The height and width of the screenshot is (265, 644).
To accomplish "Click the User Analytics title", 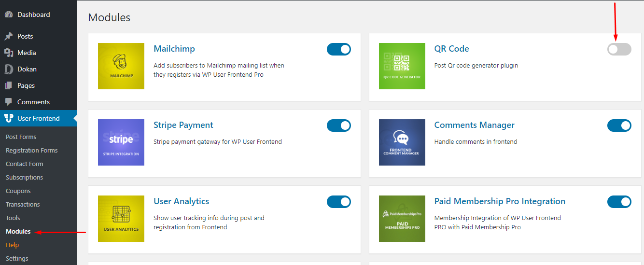I will (x=182, y=201).
